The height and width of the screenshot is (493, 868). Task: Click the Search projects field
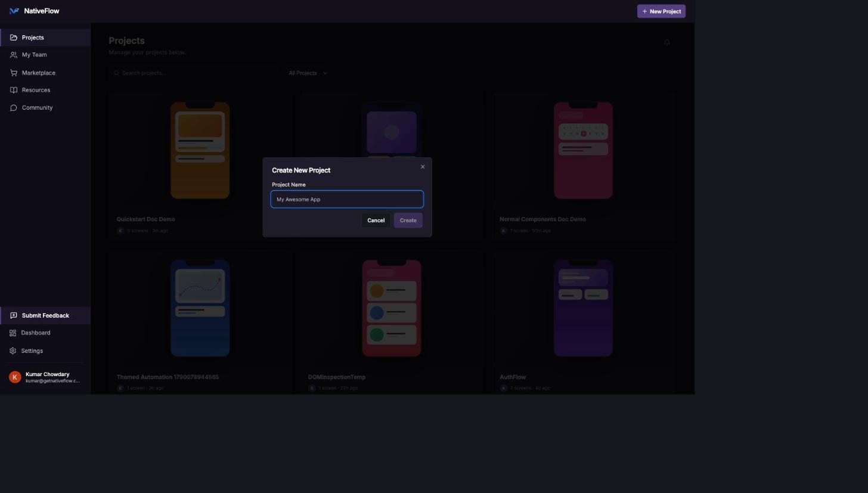pyautogui.click(x=194, y=73)
